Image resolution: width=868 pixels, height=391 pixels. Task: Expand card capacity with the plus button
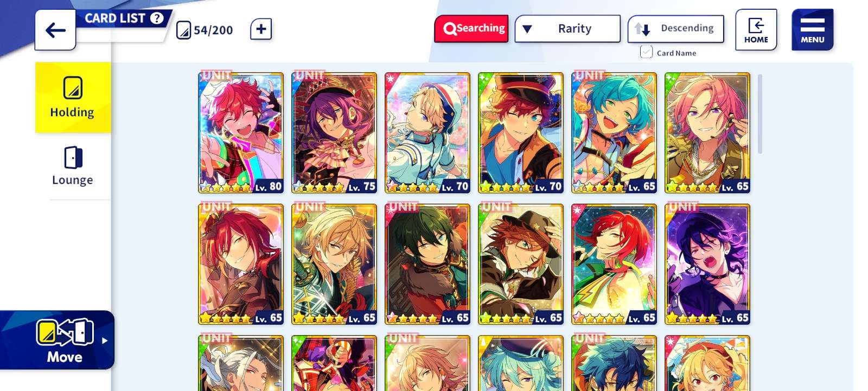(261, 29)
